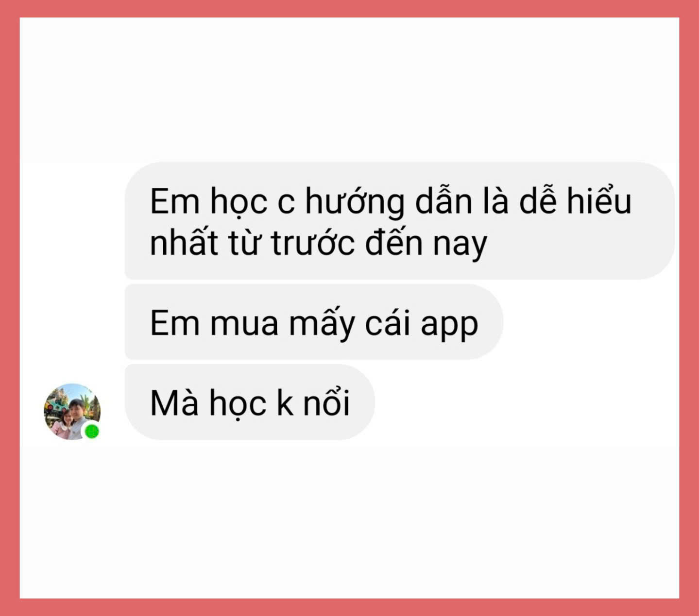Click the words 'đến nay' in first bubble
This screenshot has width=699, height=616.
426,243
